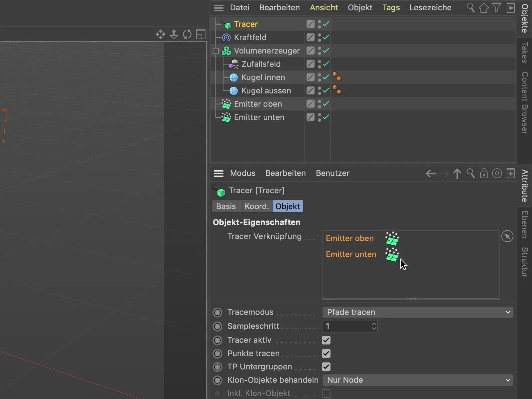This screenshot has height=399, width=532.
Task: Click layer slot of Zufallsfeld row
Action: (x=310, y=64)
